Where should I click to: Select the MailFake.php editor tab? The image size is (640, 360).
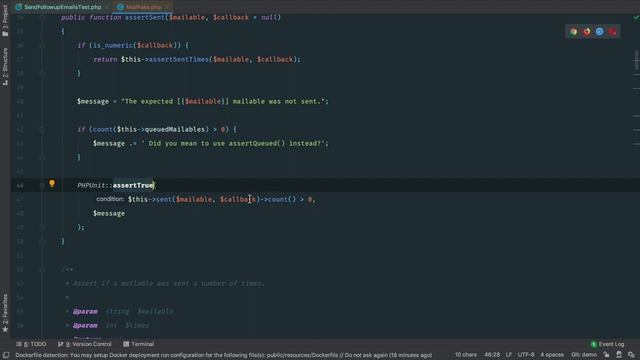pos(143,7)
